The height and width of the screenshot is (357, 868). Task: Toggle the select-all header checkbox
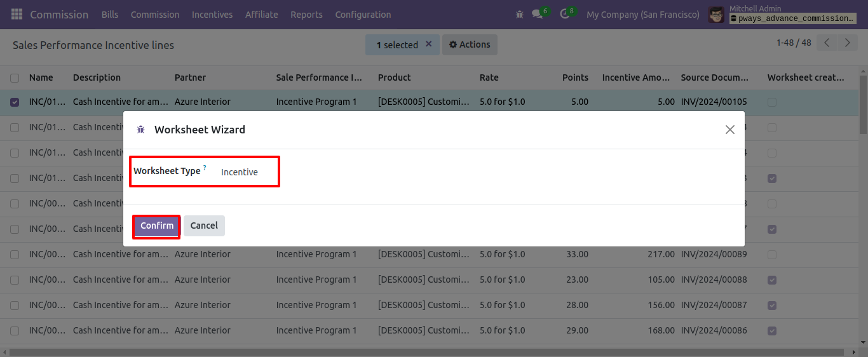[x=15, y=77]
